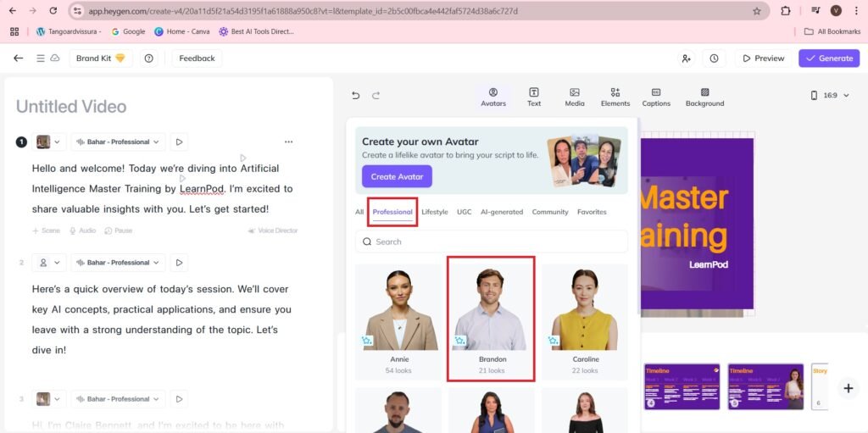Image resolution: width=868 pixels, height=433 pixels.
Task: Click the avatar Search field
Action: pyautogui.click(x=492, y=241)
